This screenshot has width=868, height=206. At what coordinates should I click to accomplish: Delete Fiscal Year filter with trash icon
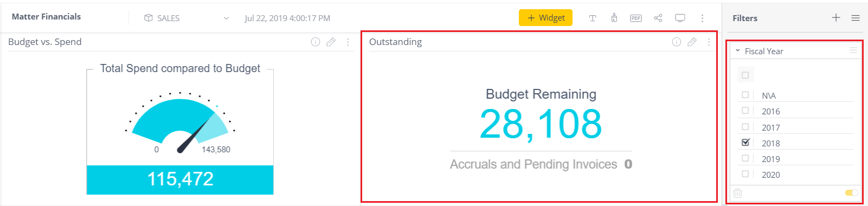(x=737, y=192)
